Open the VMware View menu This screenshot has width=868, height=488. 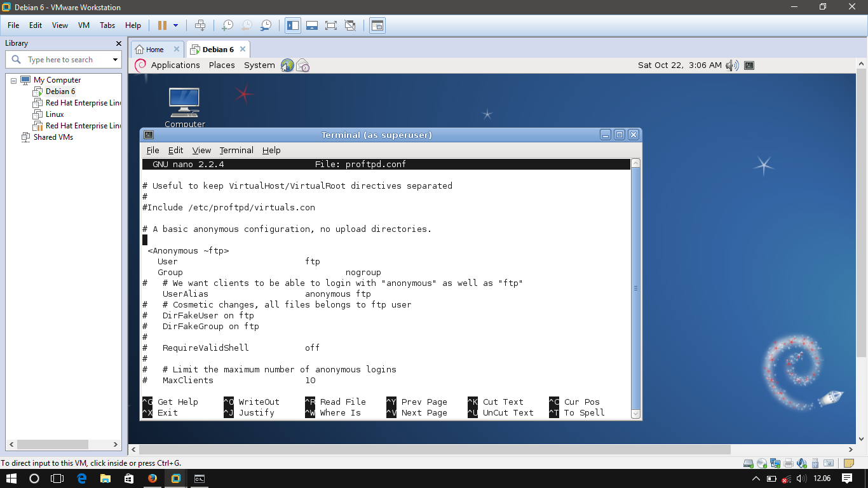60,25
